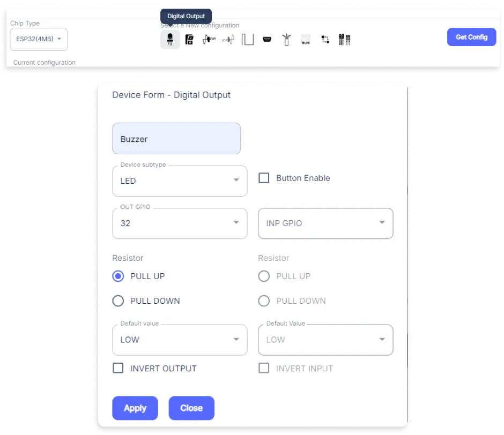Select the greyed digital-to-analog waveform icon
This screenshot has height=435, width=504.
(x=228, y=40)
